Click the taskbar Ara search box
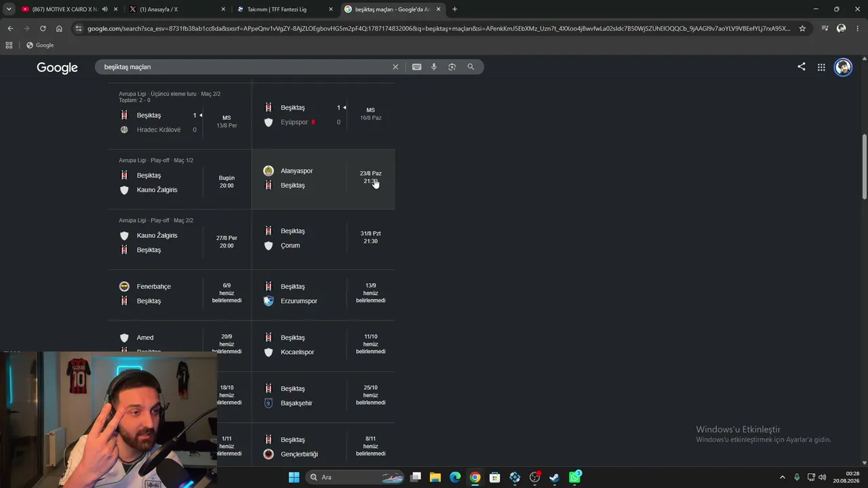Viewport: 868px width, 488px height. pyautogui.click(x=355, y=477)
